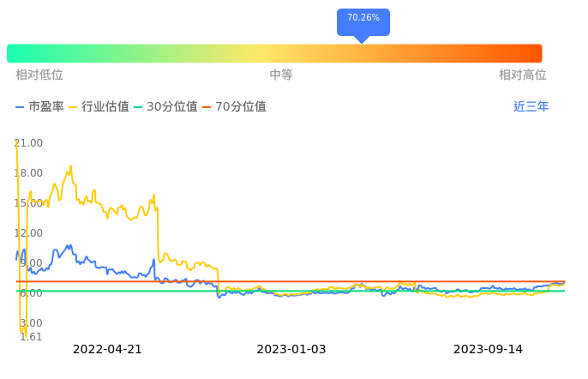Open the 近三年 time range selector
This screenshot has width=588, height=379.
[531, 107]
